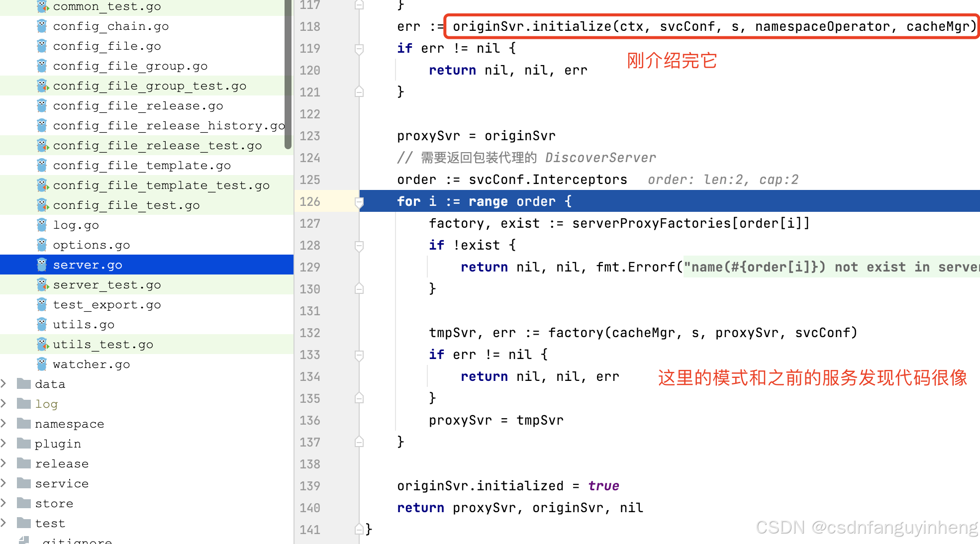The image size is (980, 544).
Task: Click the inline hint 'order: len:2, cap:2'
Action: pos(723,180)
